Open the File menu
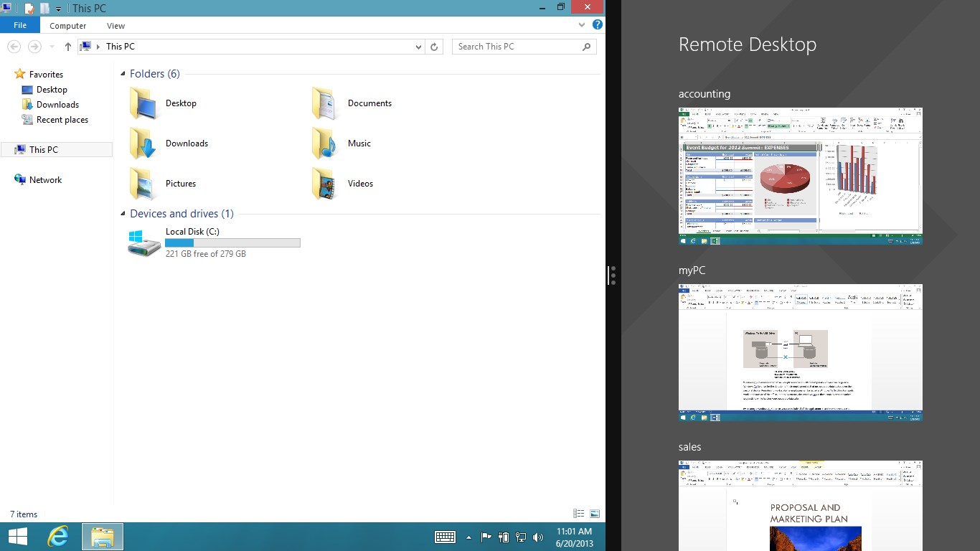 coord(20,25)
